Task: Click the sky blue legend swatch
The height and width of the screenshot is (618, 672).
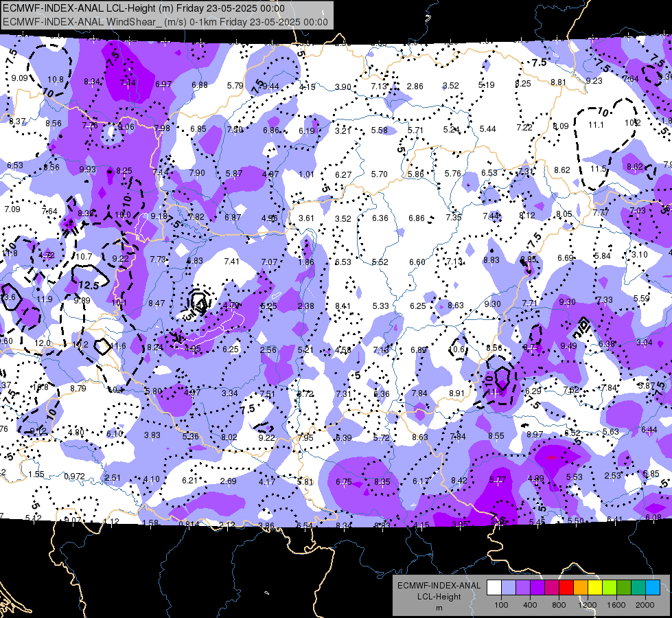Action: (653, 588)
